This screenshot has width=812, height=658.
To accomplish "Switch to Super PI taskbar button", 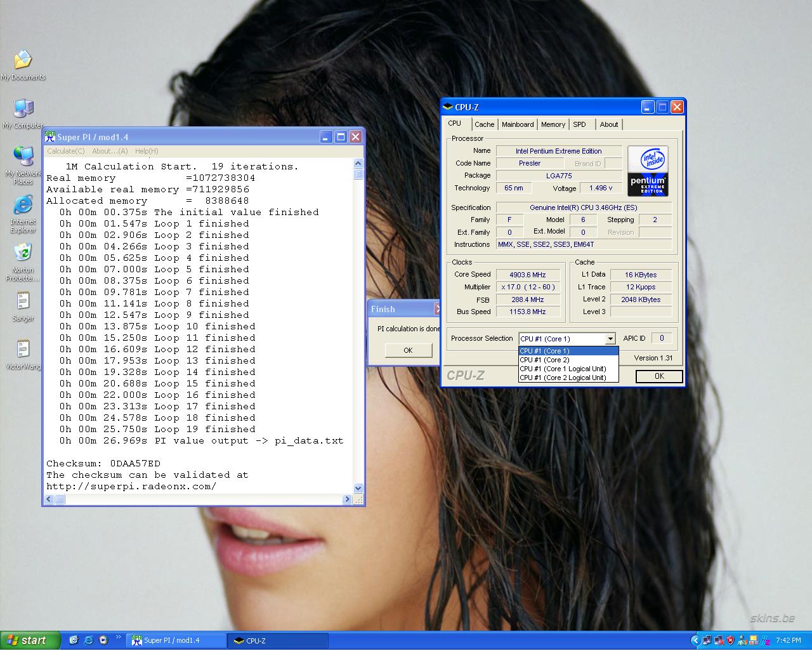I will pos(178,640).
